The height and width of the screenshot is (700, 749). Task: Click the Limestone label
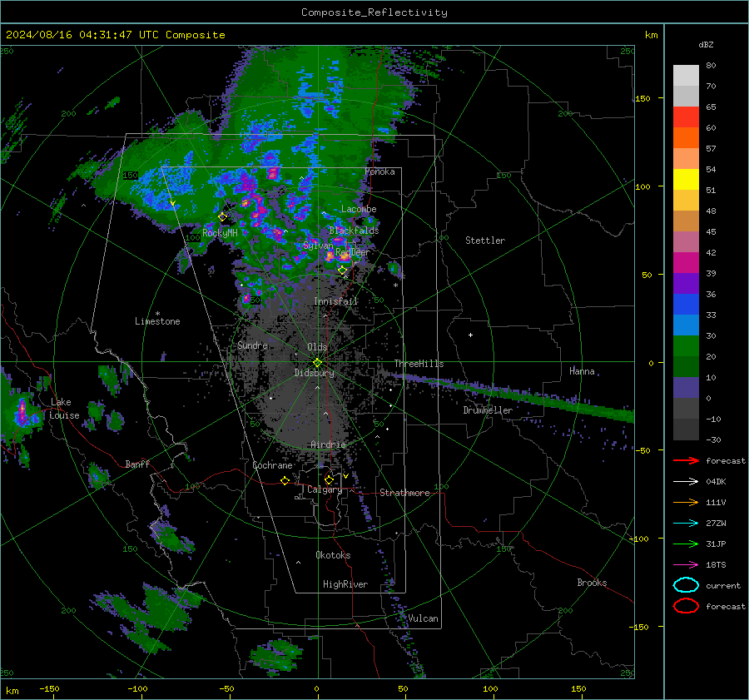[x=157, y=321]
